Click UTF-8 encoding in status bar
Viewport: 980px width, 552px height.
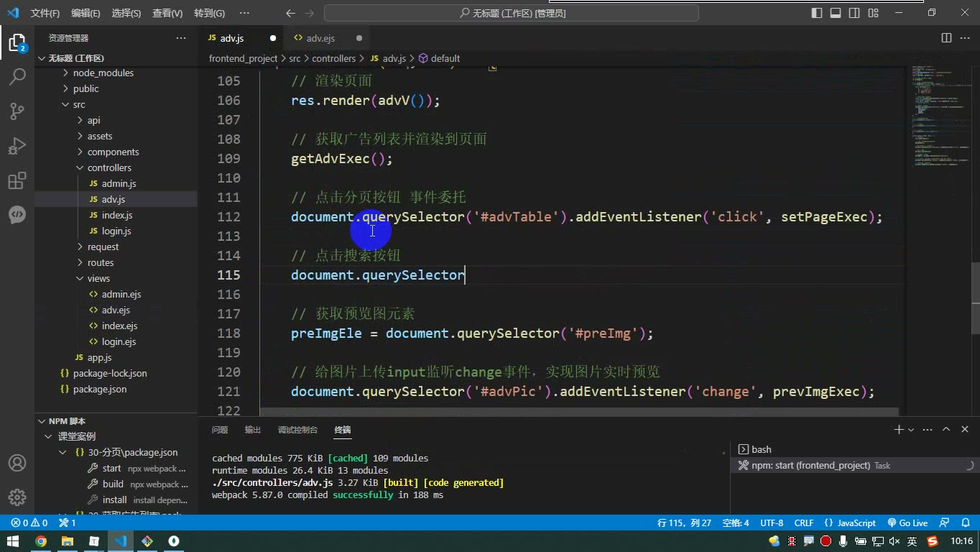[772, 523]
